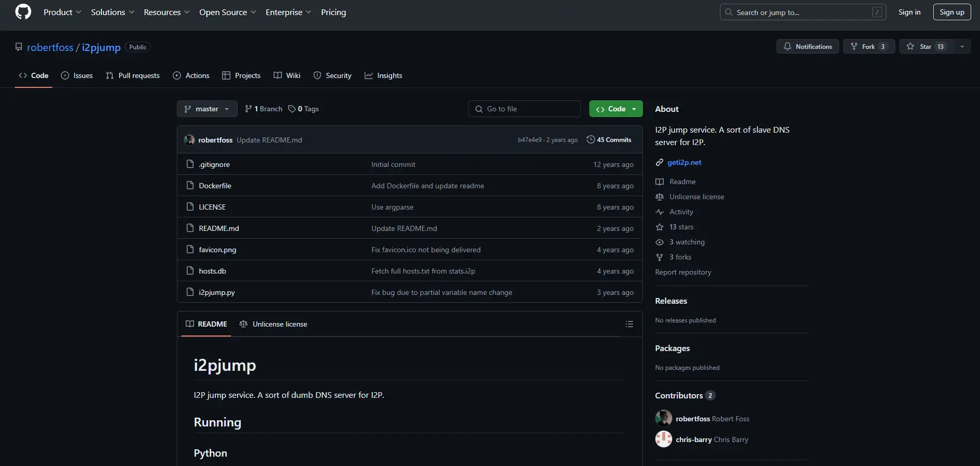Screen dimensions: 980x466
Task: Open the LICENSE file
Action: (212, 207)
